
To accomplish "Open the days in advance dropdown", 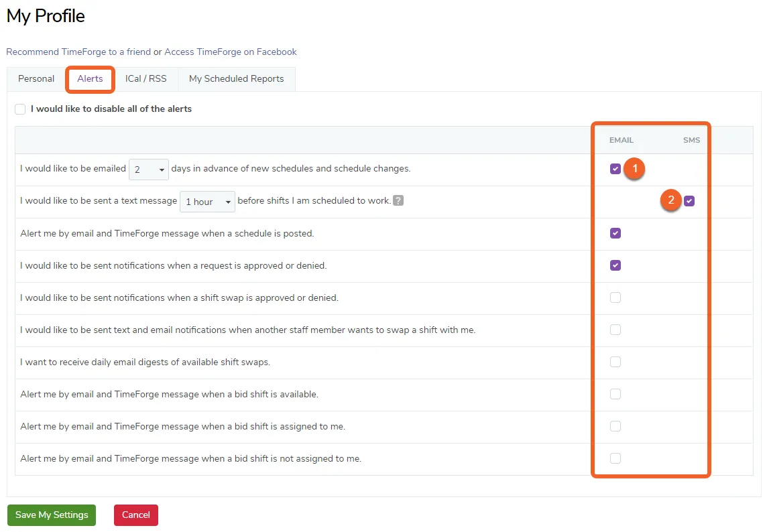I will pos(149,170).
